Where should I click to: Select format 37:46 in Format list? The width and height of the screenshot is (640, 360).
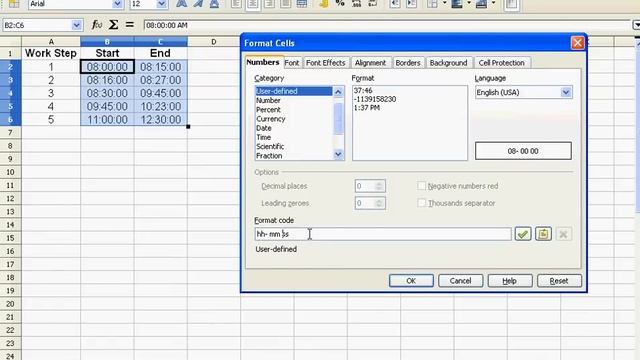(363, 91)
